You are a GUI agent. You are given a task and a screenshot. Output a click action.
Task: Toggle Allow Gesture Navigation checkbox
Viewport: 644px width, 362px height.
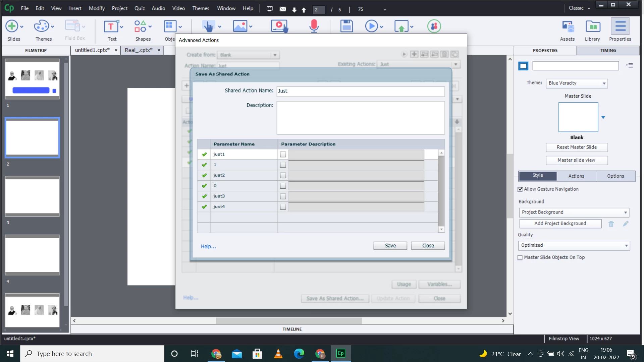click(x=520, y=189)
